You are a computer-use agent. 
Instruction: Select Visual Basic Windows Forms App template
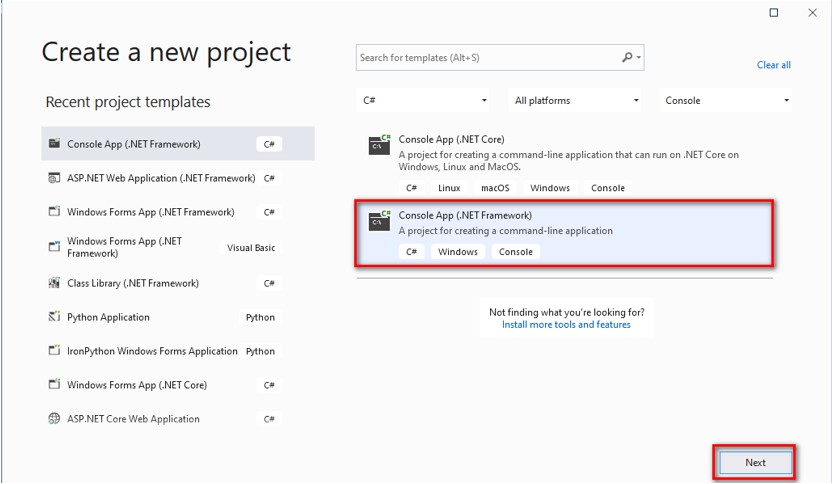pos(178,247)
